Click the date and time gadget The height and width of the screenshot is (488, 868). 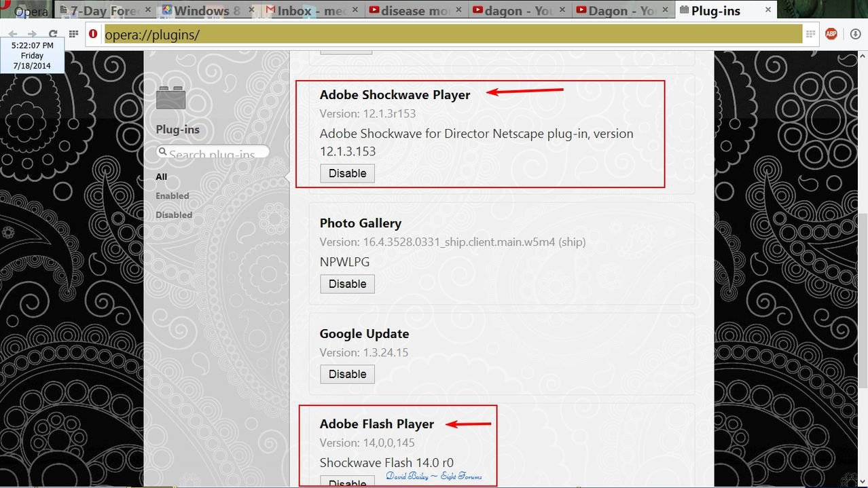tap(32, 56)
